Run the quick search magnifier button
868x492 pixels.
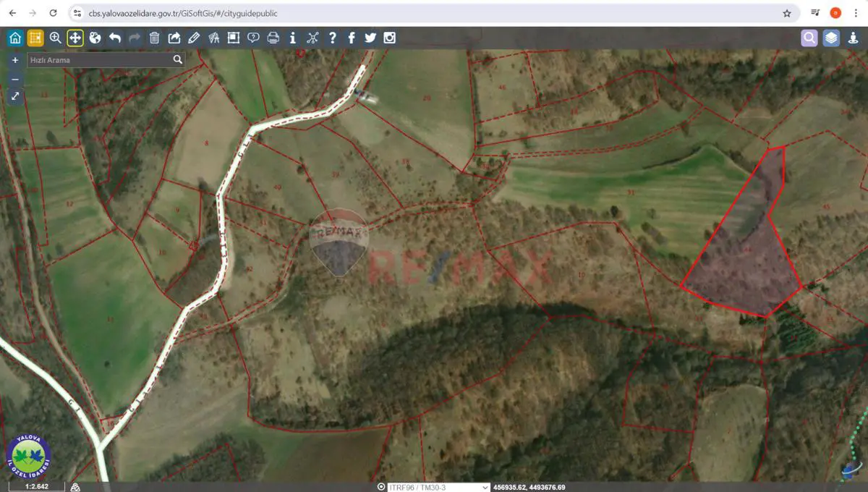pyautogui.click(x=178, y=60)
